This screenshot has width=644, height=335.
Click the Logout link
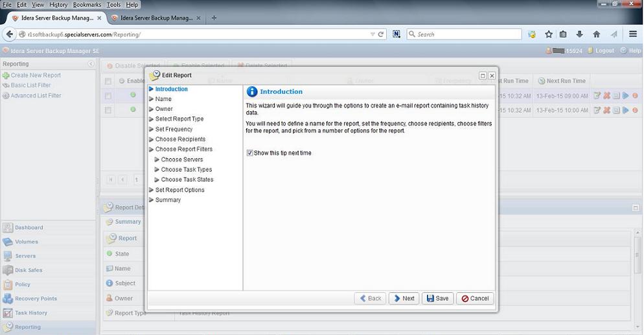(604, 51)
